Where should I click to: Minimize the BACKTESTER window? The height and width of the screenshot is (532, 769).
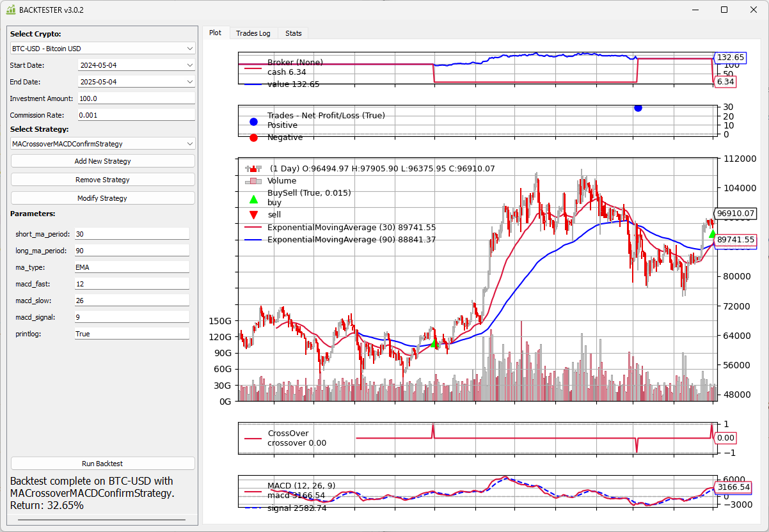tap(695, 10)
